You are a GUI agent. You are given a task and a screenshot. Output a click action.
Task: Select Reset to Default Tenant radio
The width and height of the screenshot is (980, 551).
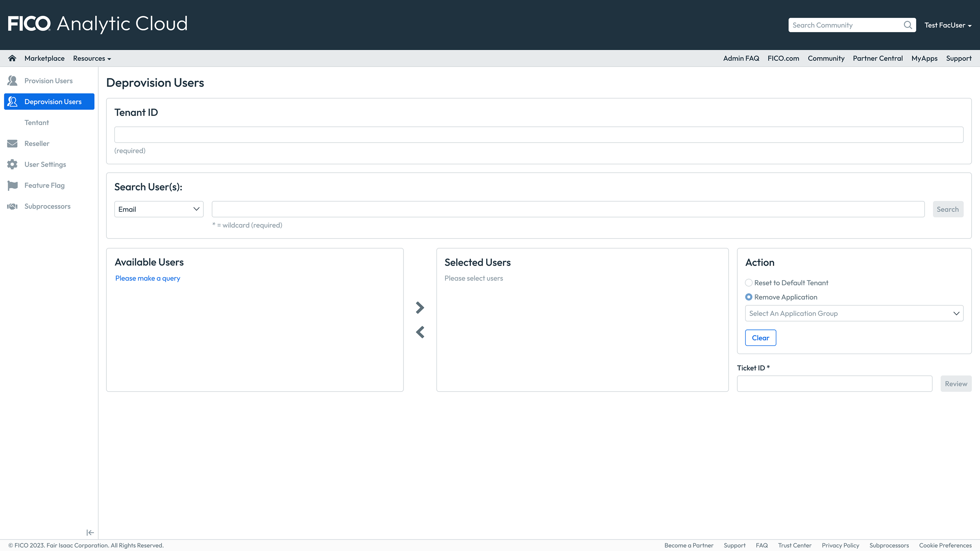point(749,283)
